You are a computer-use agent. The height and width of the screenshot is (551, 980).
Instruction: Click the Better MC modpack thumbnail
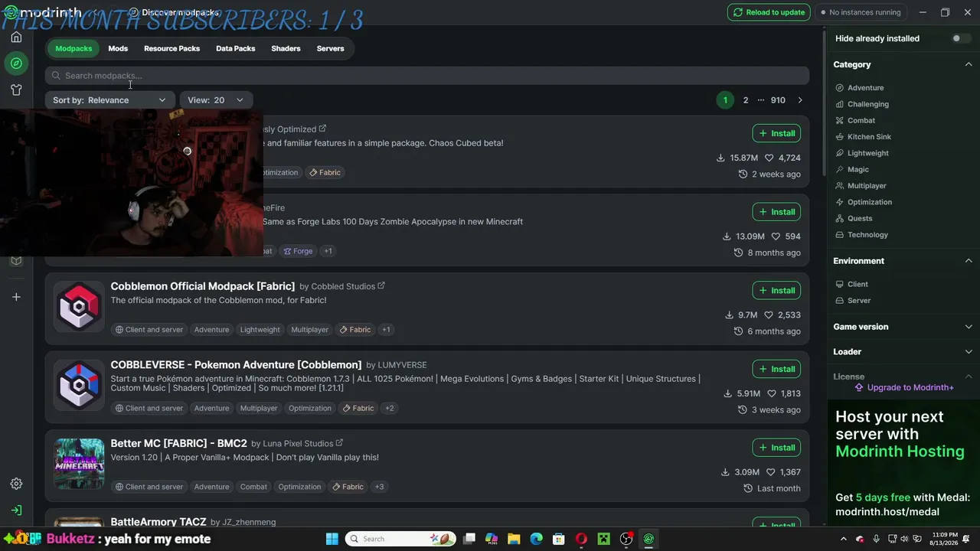[79, 464]
